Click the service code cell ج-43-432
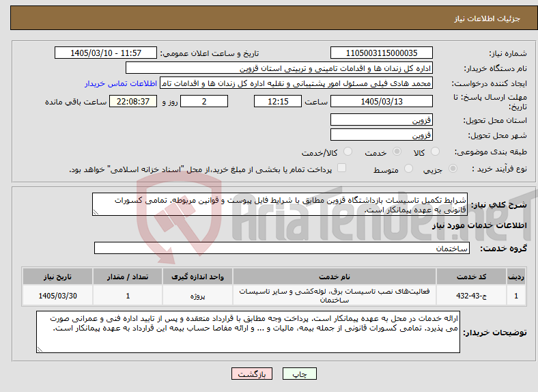Viewport: 538px width, 392px height. 472,295
